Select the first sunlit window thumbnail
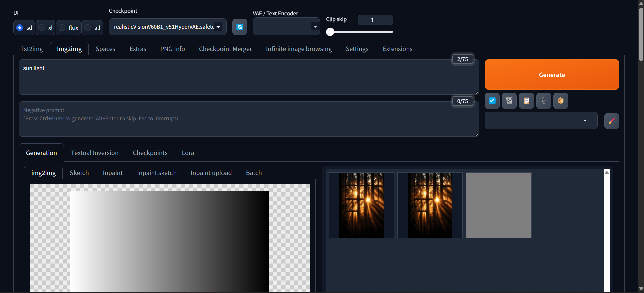Screen dimensions: 644x293 [x=361, y=205]
